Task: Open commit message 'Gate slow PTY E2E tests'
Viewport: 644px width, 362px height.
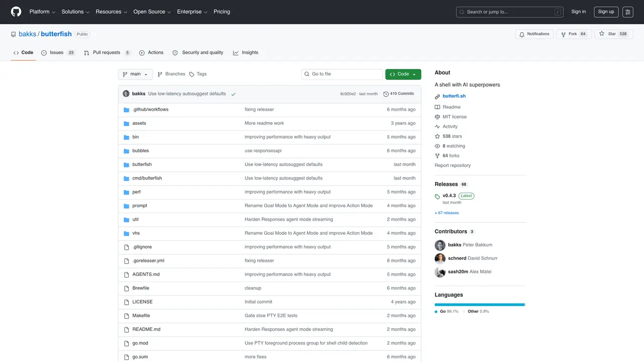Action: click(271, 316)
